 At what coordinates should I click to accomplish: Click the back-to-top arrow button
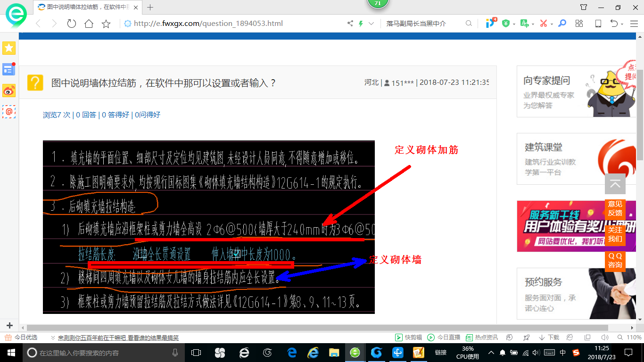pyautogui.click(x=615, y=184)
